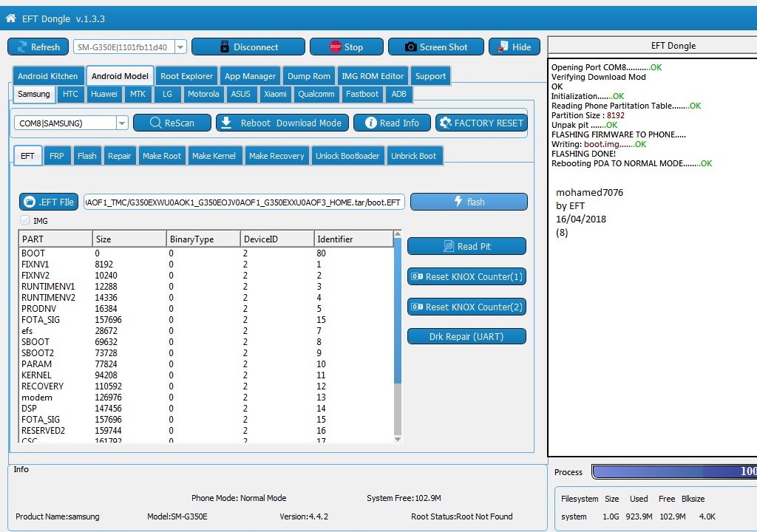Switch to the FRP sub-tab
This screenshot has height=532, width=757.
pos(56,155)
